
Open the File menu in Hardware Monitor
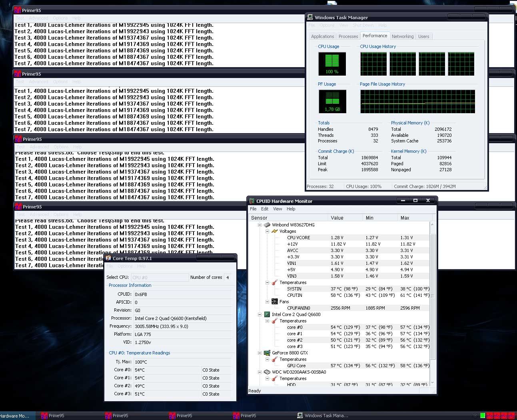(x=253, y=209)
